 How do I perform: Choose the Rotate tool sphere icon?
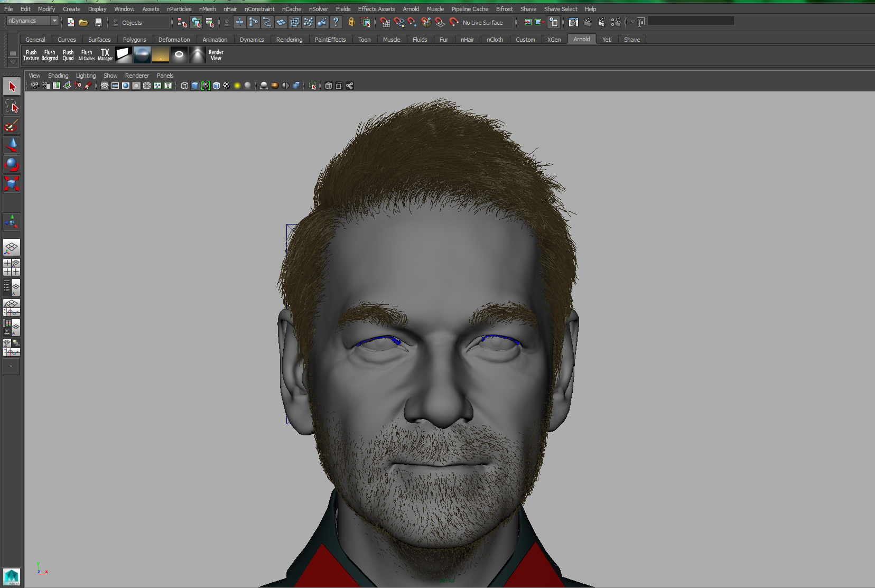12,164
